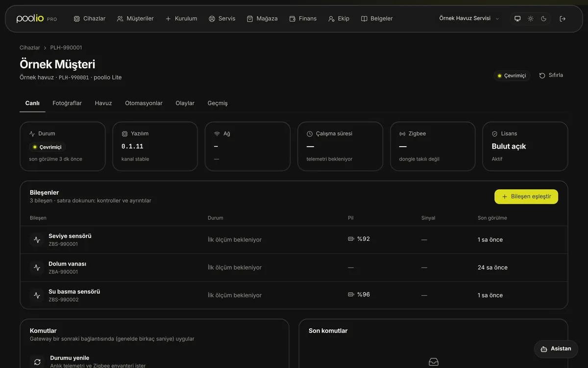Image resolution: width=588 pixels, height=368 pixels.
Task: Open Mağaza in the top navigation
Action: click(262, 19)
